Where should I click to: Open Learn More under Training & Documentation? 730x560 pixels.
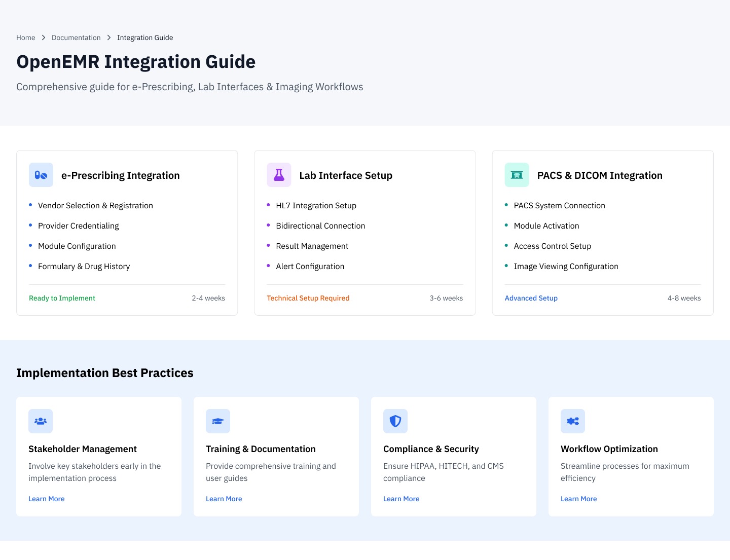pyautogui.click(x=224, y=499)
